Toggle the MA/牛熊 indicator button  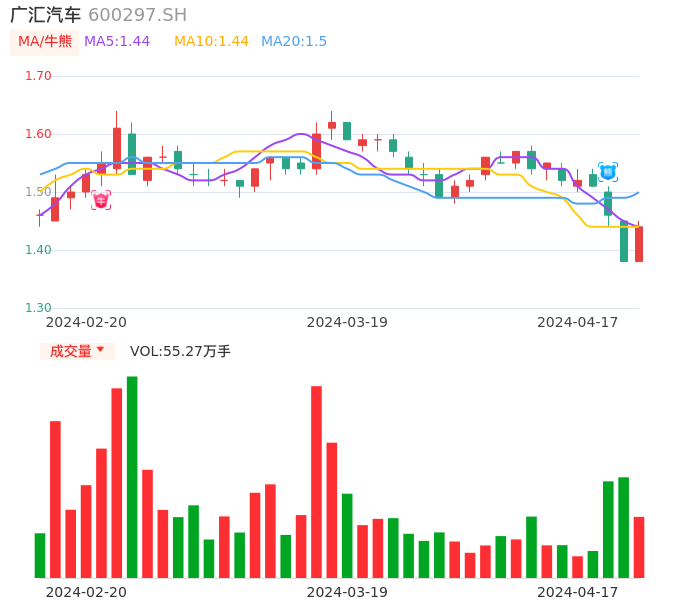coord(45,42)
